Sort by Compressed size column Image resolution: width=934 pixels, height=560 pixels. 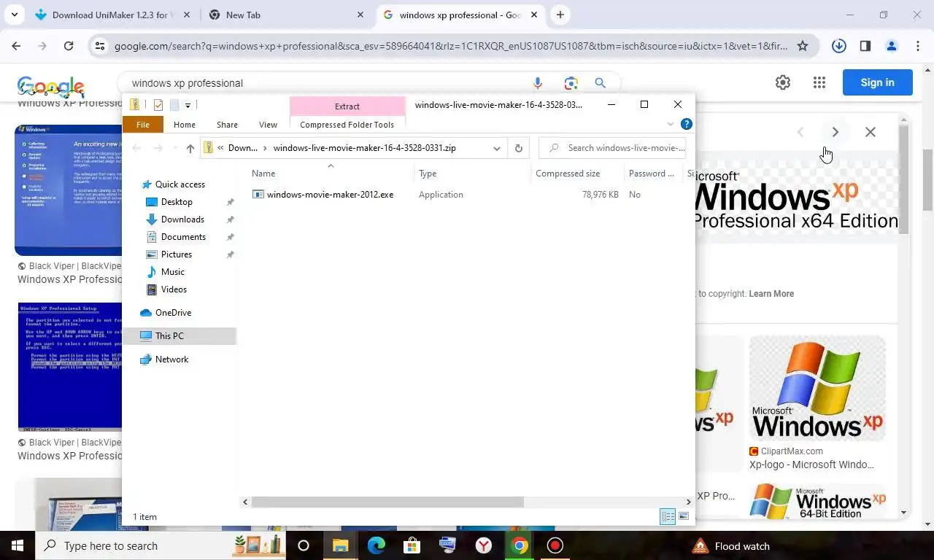click(568, 174)
